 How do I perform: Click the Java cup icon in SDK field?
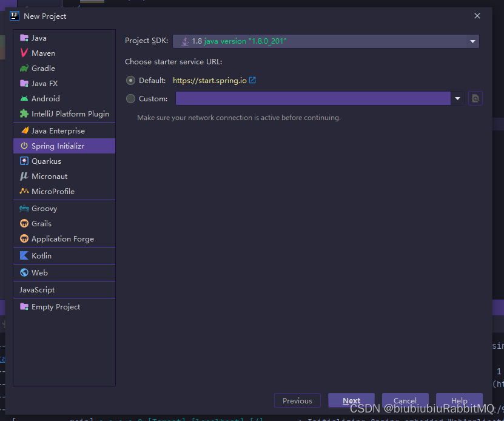coord(185,41)
